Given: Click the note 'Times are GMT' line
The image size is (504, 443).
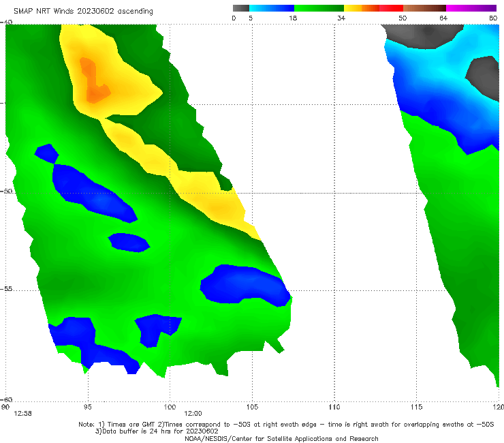Looking at the screenshot, I should pyautogui.click(x=286, y=425).
